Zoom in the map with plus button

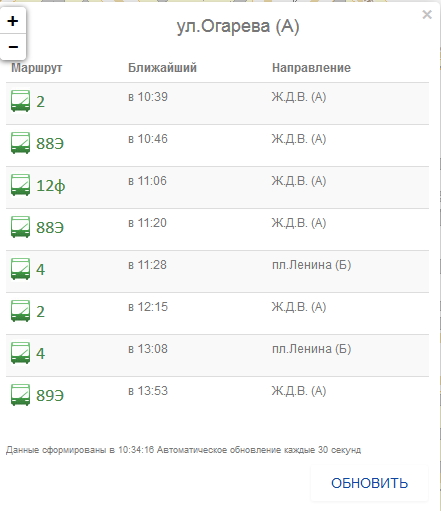tap(13, 21)
